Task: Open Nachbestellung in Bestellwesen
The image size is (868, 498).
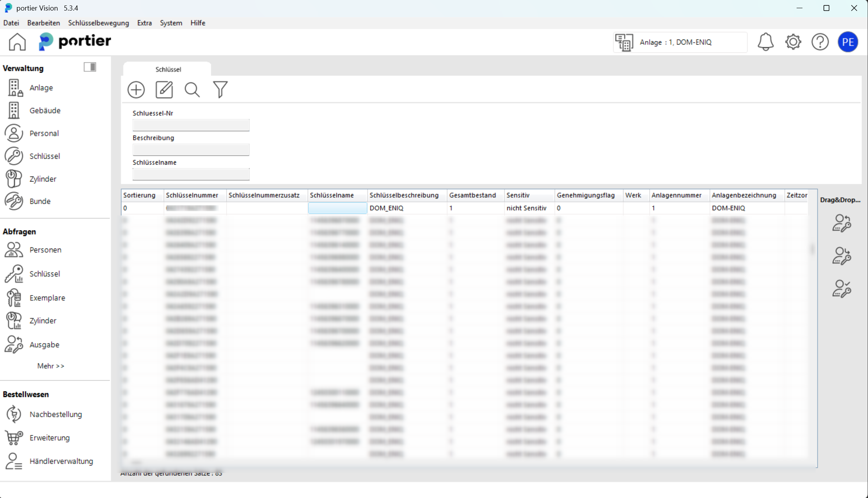Action: (x=56, y=414)
